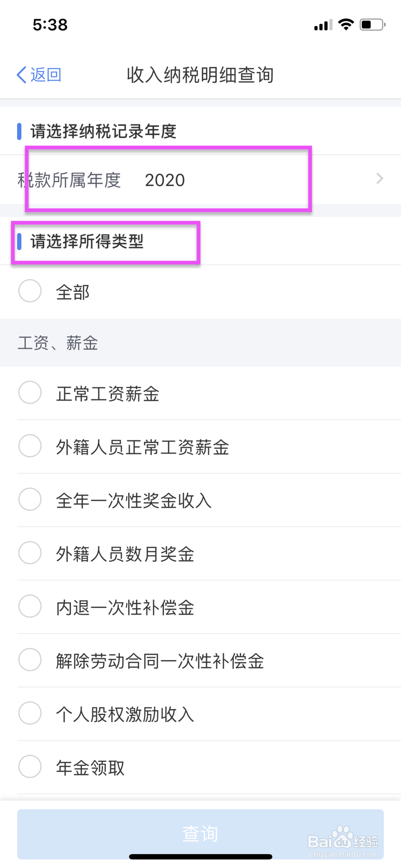
Task: Open the tax year chevron selector
Action: pos(379,179)
